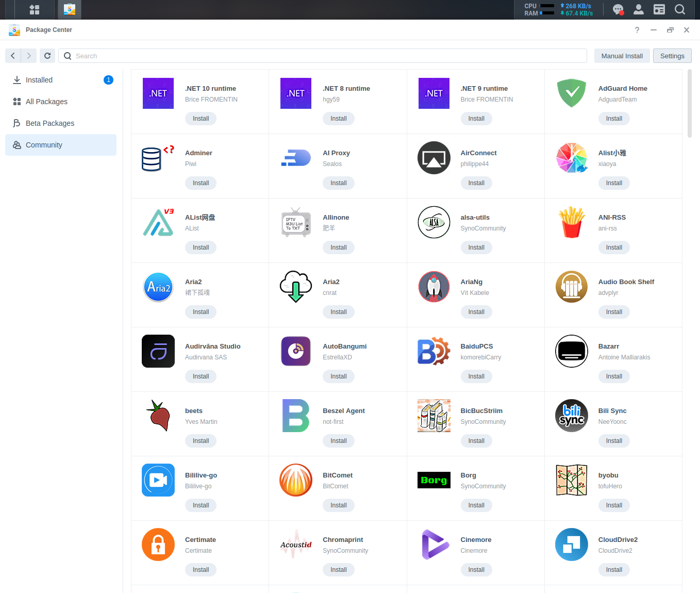700x593 pixels.
Task: Click the Package Center taskbar icon
Action: (x=70, y=9)
